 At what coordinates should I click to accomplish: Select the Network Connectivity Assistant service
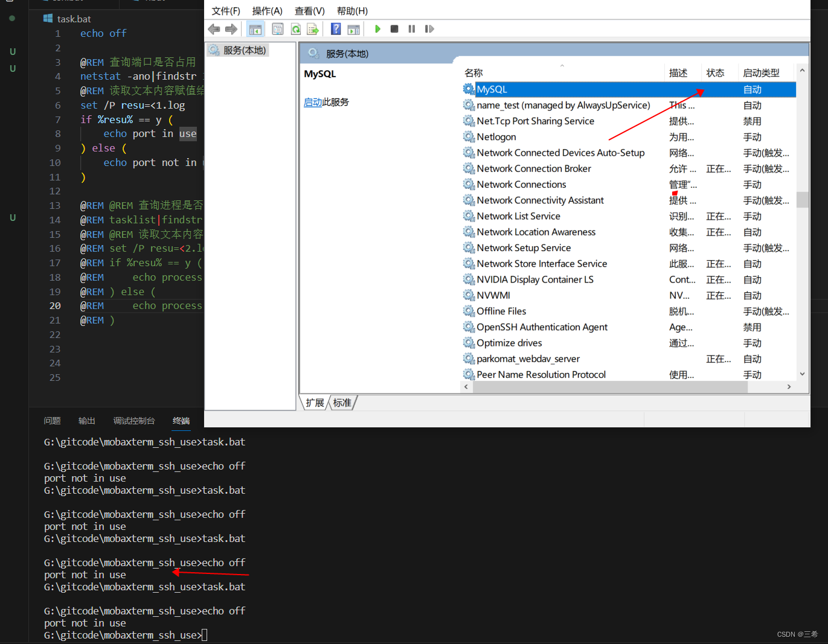click(629, 200)
